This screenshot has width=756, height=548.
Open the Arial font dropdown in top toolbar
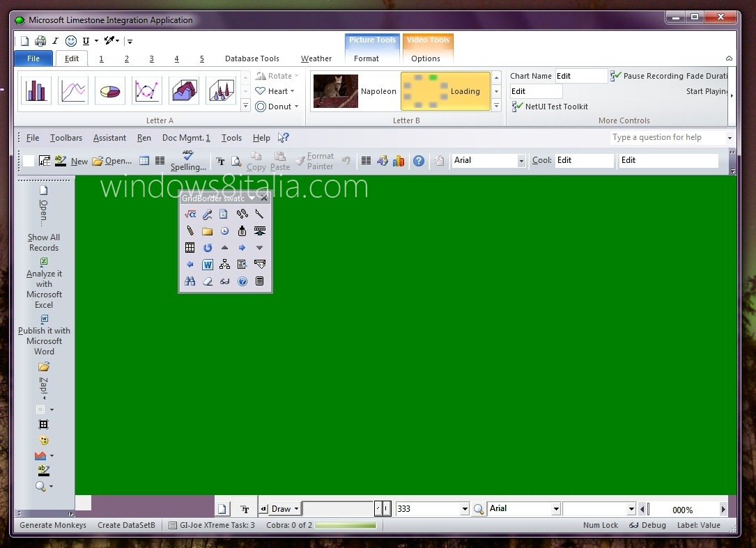tap(521, 161)
